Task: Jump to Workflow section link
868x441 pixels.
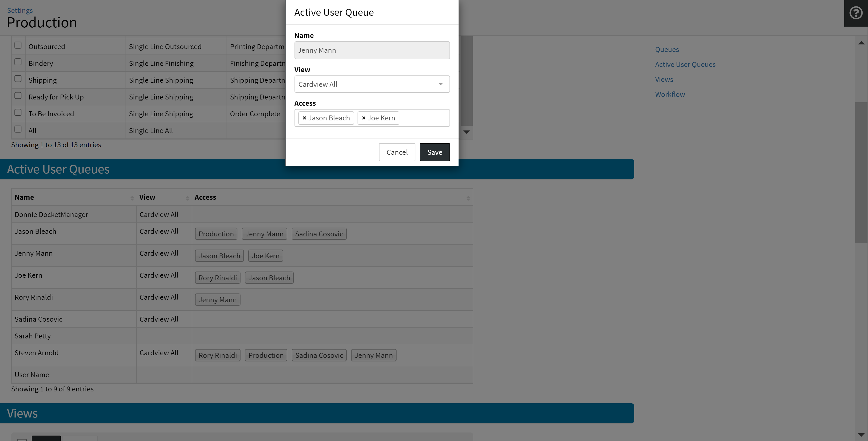Action: [670, 94]
